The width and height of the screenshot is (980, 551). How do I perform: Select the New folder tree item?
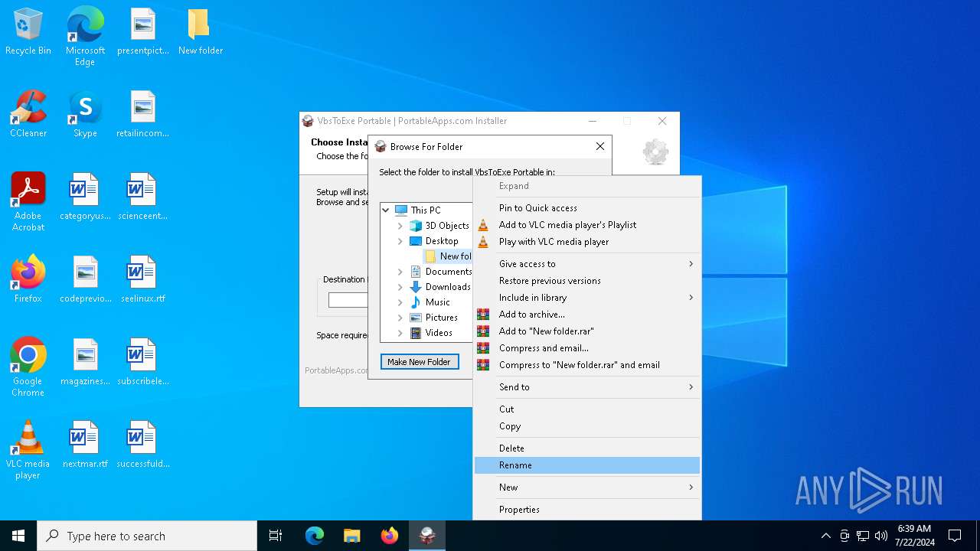click(449, 256)
